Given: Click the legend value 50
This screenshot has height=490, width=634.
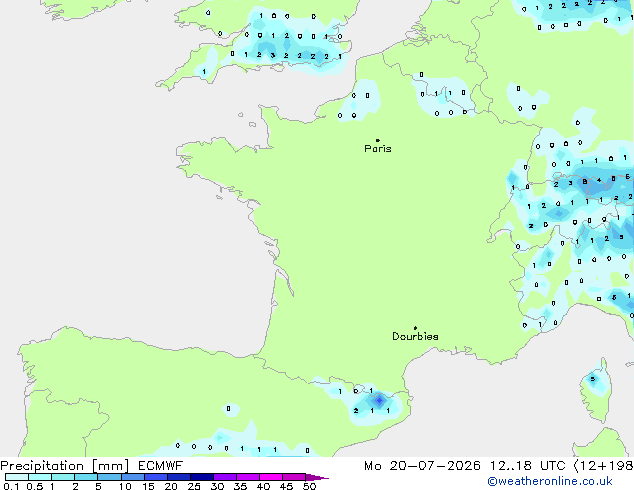Looking at the screenshot, I should 309,486.
